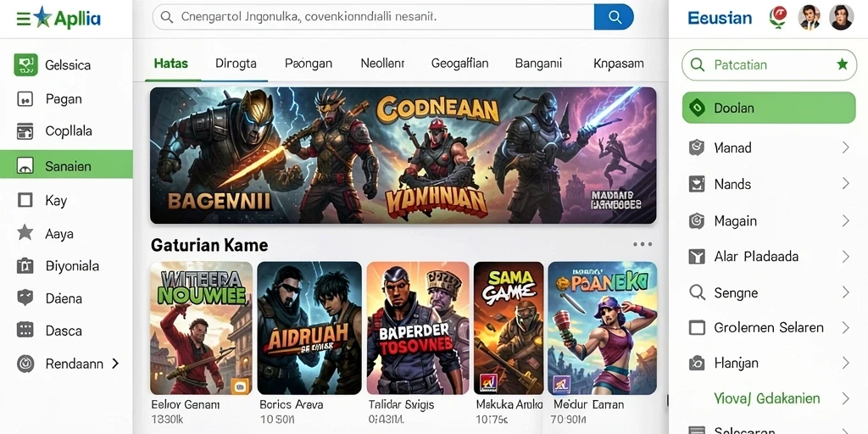Open the hamburger menu beside Apllia logo
Image resolution: width=868 pixels, height=434 pixels.
pyautogui.click(x=23, y=19)
